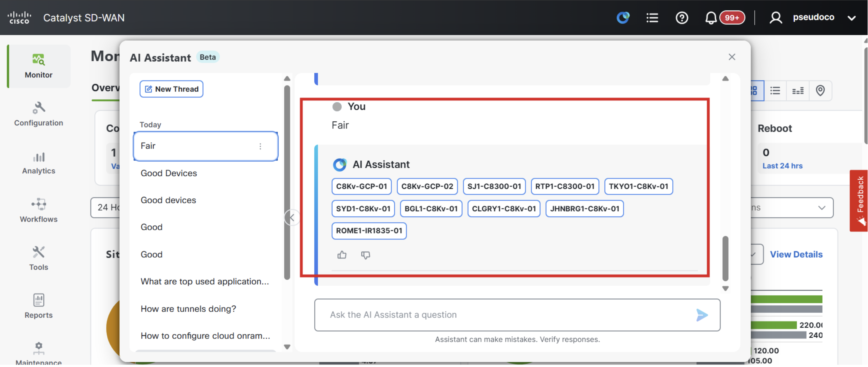
Task: Open the notifications bell icon
Action: pos(711,18)
